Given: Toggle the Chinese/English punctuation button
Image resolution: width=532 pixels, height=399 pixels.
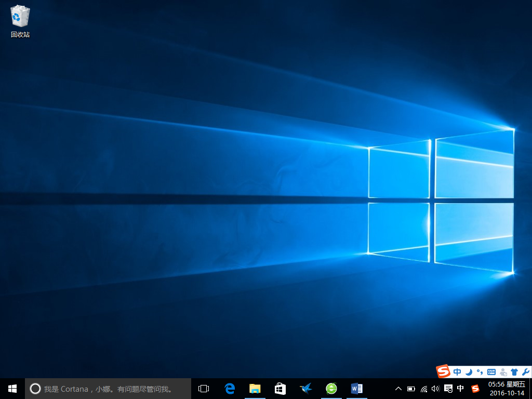Looking at the screenshot, I should (480, 372).
